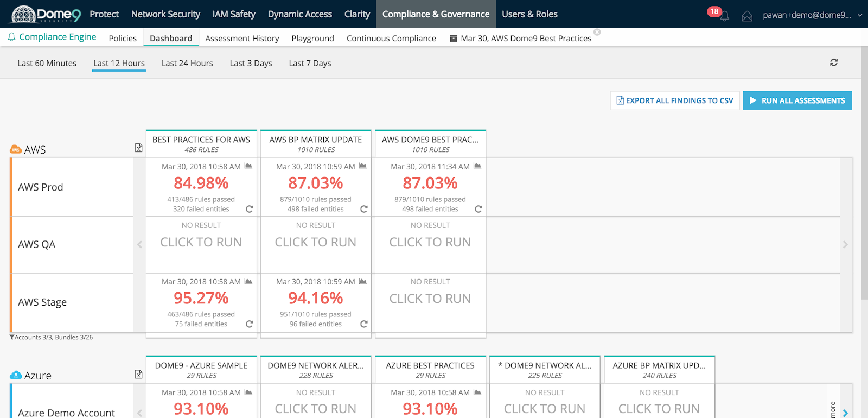Refresh the dashboard using the refresh icon
This screenshot has height=418, width=868.
point(834,62)
